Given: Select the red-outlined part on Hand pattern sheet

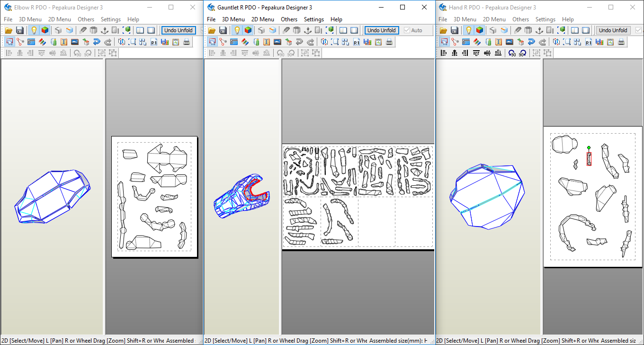Looking at the screenshot, I should 589,159.
